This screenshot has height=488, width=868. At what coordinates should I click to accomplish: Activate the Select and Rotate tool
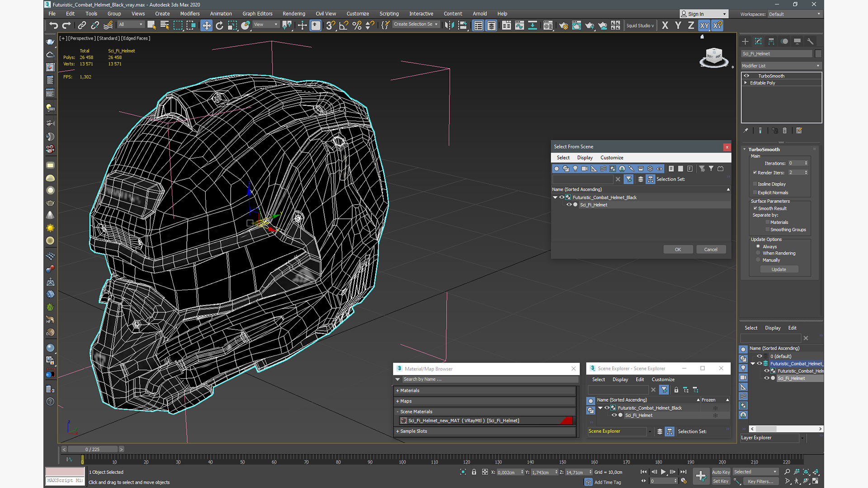(x=219, y=25)
